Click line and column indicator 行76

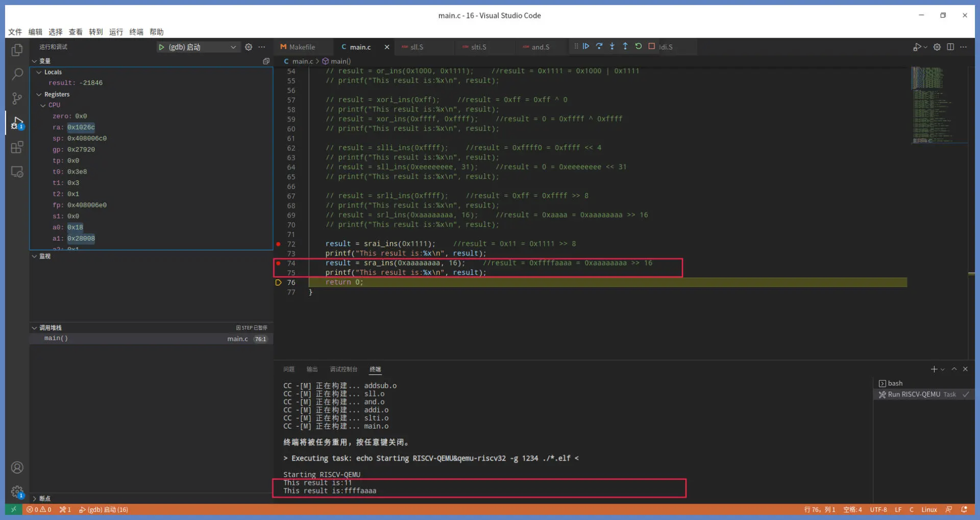(820, 509)
